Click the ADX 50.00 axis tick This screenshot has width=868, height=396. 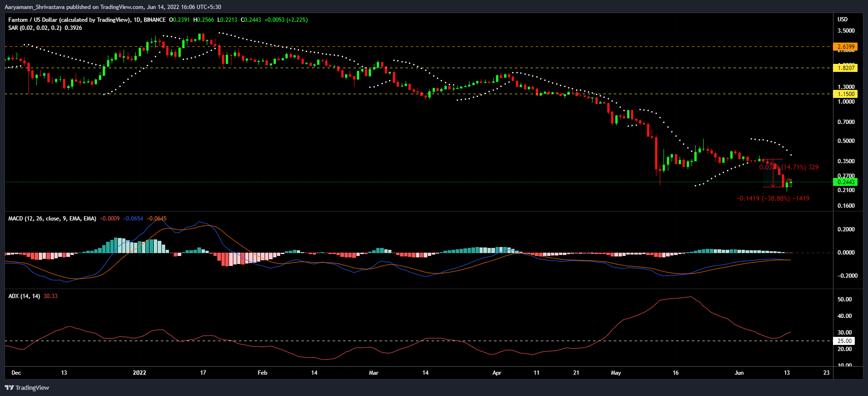[x=845, y=299]
